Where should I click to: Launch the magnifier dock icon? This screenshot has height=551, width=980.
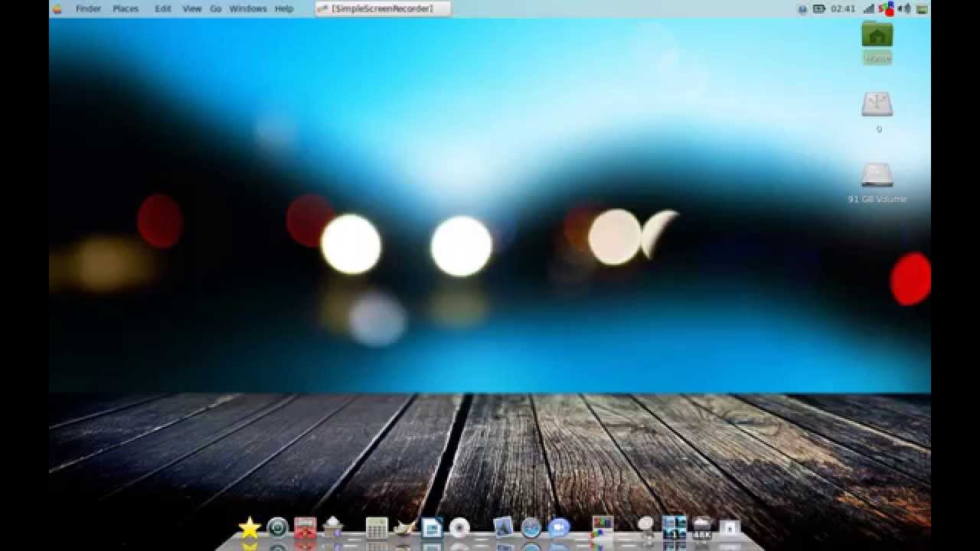[x=646, y=527]
